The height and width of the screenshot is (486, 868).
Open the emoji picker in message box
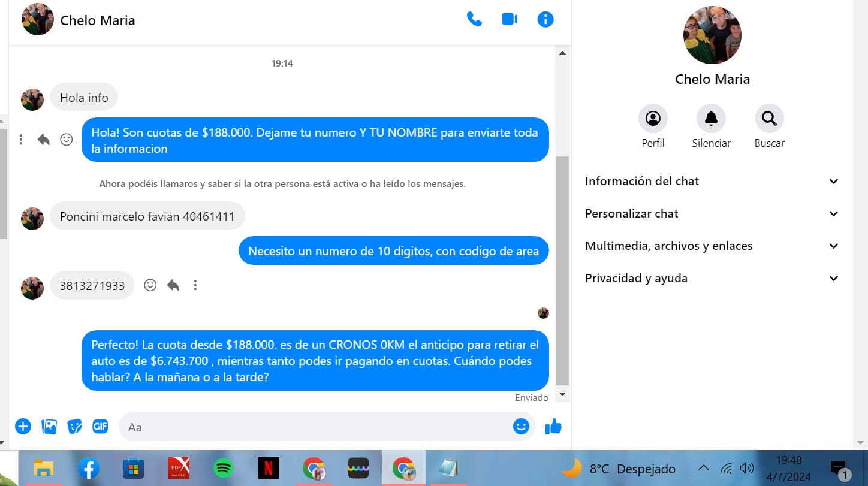(x=521, y=427)
